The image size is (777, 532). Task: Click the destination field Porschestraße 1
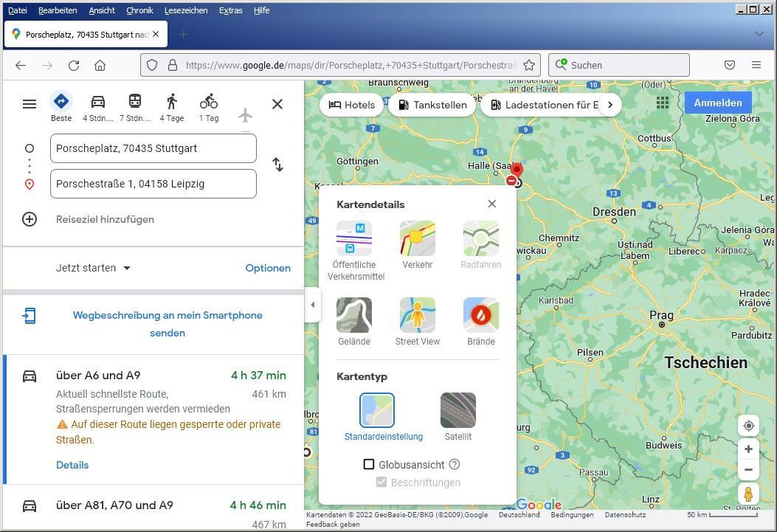click(153, 184)
